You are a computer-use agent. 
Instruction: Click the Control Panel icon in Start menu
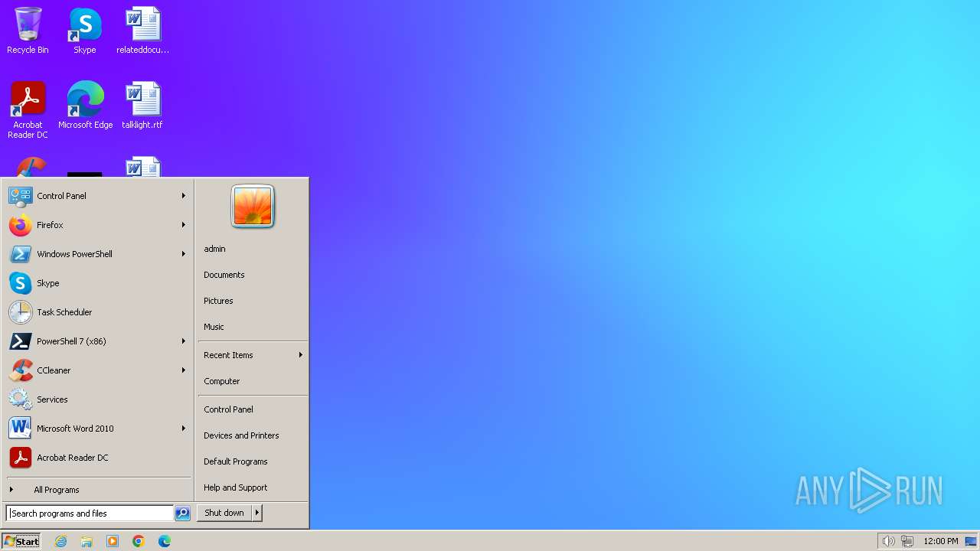[21, 196]
